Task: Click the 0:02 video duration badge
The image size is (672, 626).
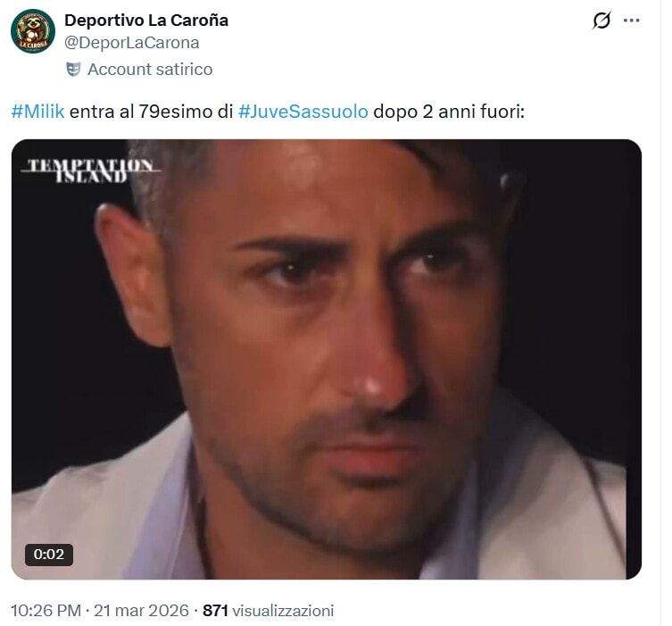Action: point(49,555)
